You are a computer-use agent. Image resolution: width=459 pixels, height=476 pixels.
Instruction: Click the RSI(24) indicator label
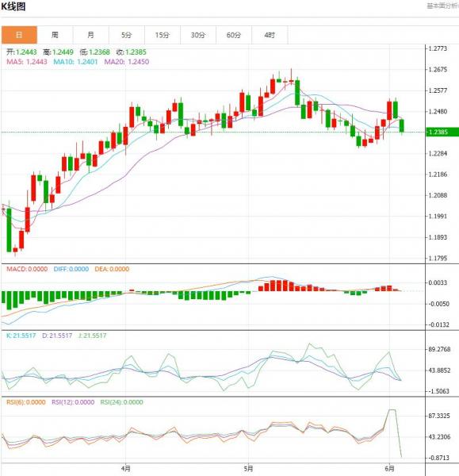[121, 402]
